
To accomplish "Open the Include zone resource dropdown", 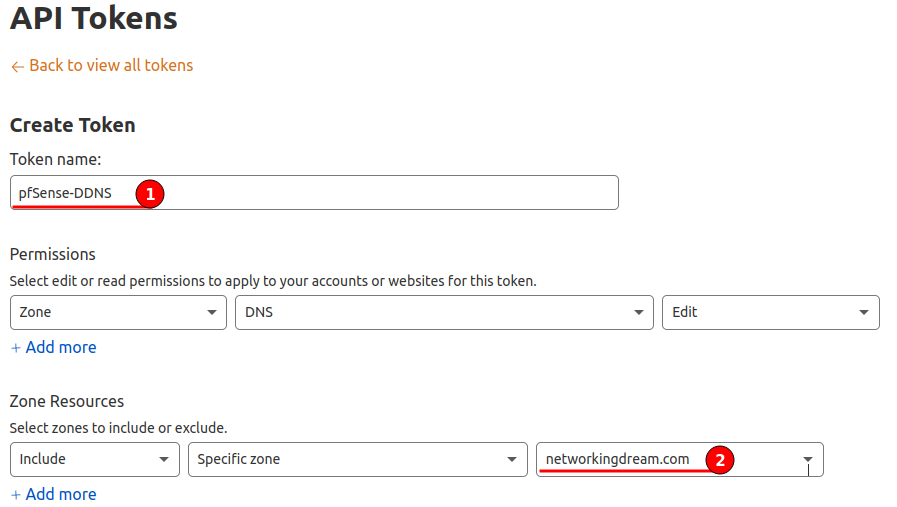I will 95,460.
